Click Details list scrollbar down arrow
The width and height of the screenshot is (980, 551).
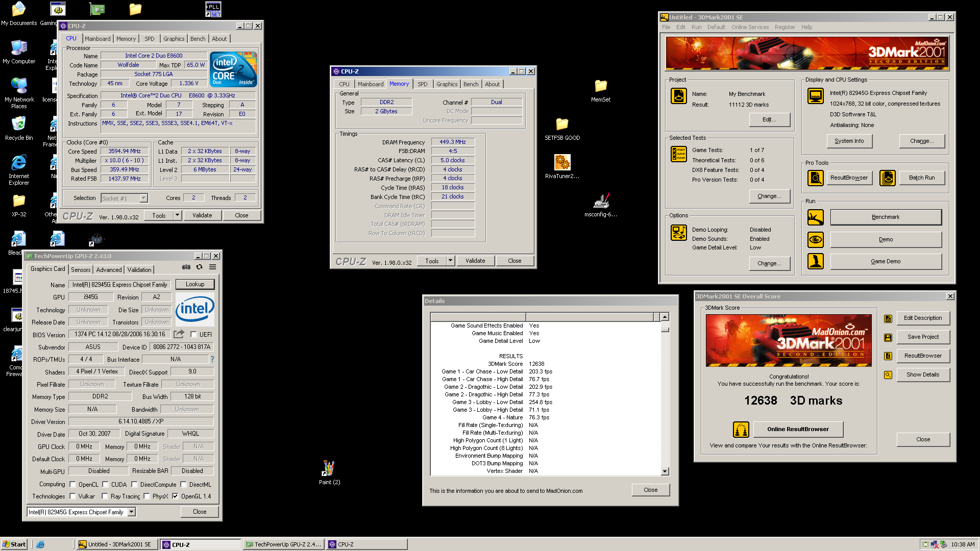(x=665, y=472)
